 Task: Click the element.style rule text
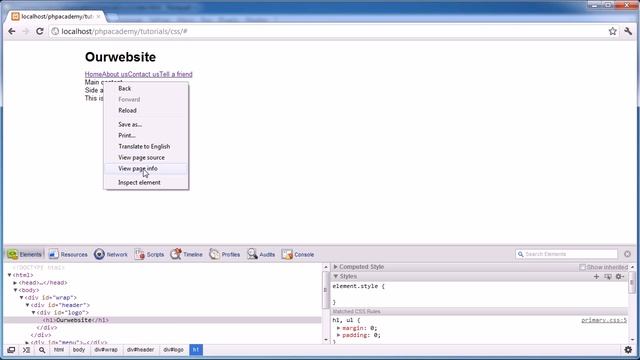pyautogui.click(x=358, y=287)
